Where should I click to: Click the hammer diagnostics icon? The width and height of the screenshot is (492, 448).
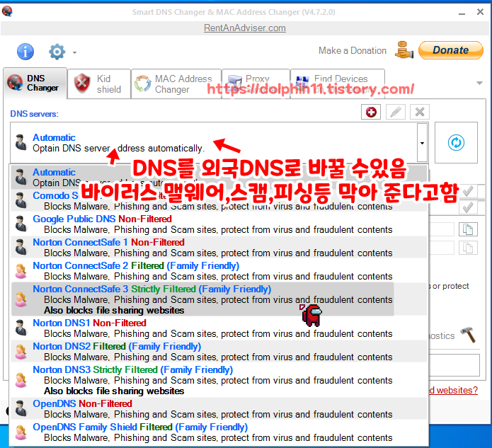(x=468, y=335)
